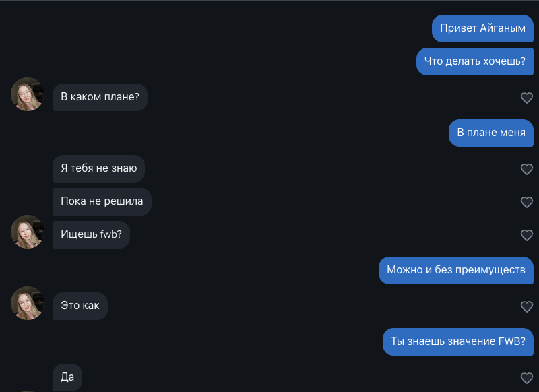Like the message 'Я тебя не знаю'
The width and height of the screenshot is (539, 392).
tap(527, 169)
